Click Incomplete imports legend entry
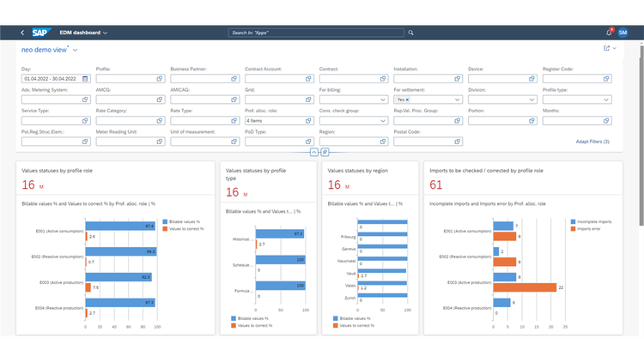Screen dimensions: 644x362 tap(591, 221)
